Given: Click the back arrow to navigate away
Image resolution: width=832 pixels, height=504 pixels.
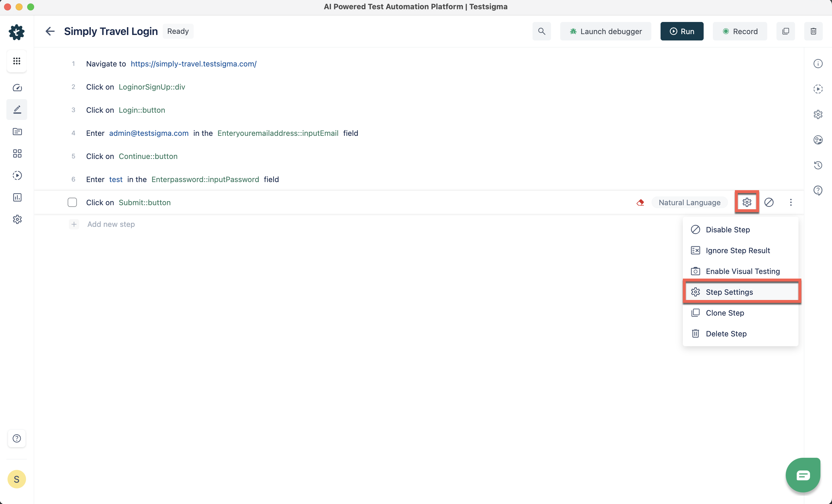Looking at the screenshot, I should tap(51, 31).
